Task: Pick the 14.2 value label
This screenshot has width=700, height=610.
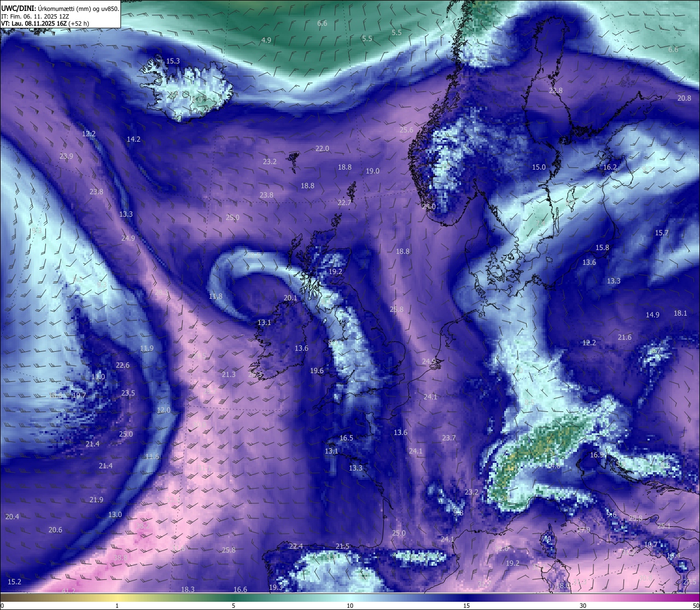Action: pos(133,140)
